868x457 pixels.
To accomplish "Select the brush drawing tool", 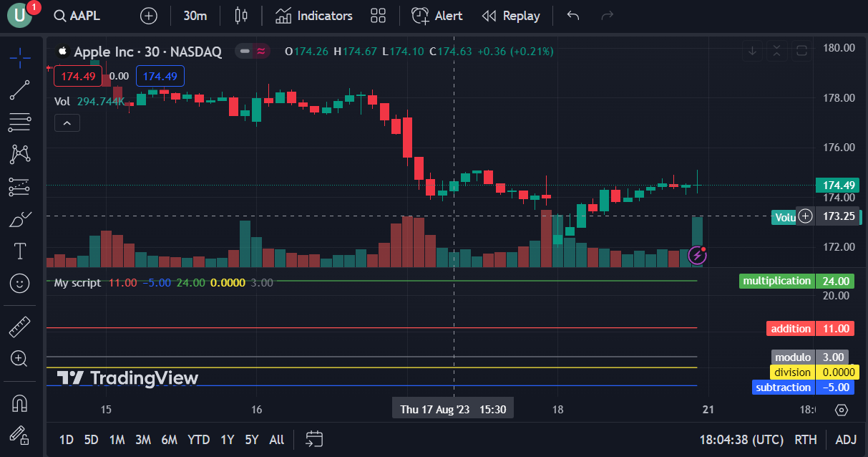I will tap(20, 219).
